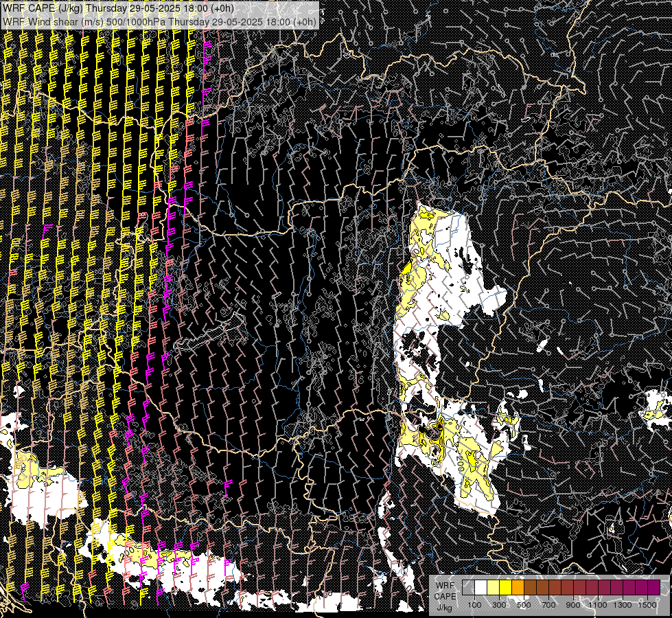Click the legend value 100
Viewport: 672px width, 618px height.
pos(474,605)
